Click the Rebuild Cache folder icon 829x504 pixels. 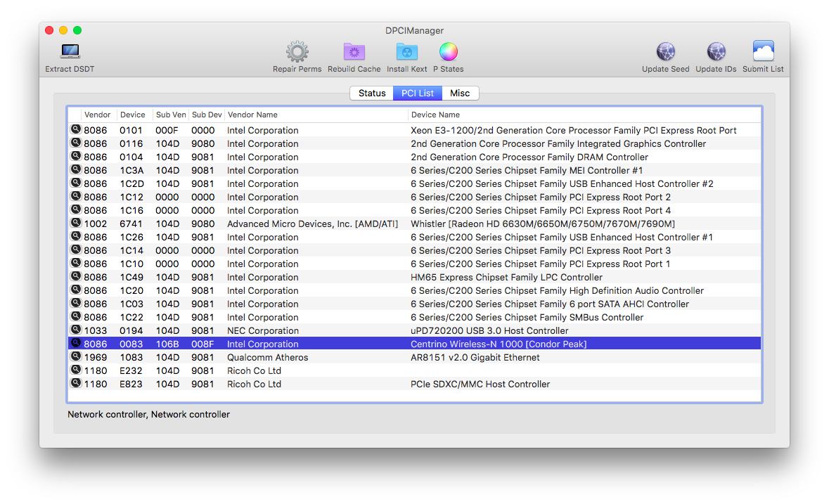tap(354, 52)
